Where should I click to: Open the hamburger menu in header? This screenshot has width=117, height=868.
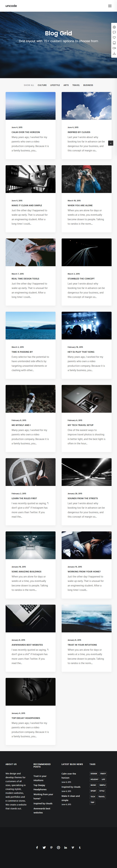[x=110, y=6]
